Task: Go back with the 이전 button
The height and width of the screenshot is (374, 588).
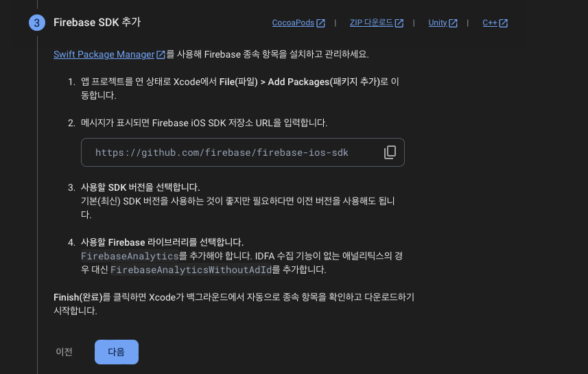Action: point(64,352)
